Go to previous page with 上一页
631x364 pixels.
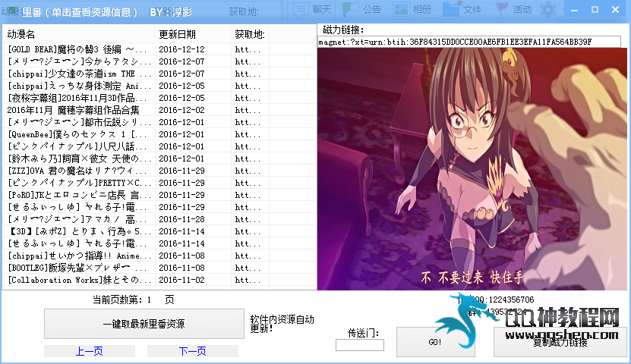pos(90,351)
